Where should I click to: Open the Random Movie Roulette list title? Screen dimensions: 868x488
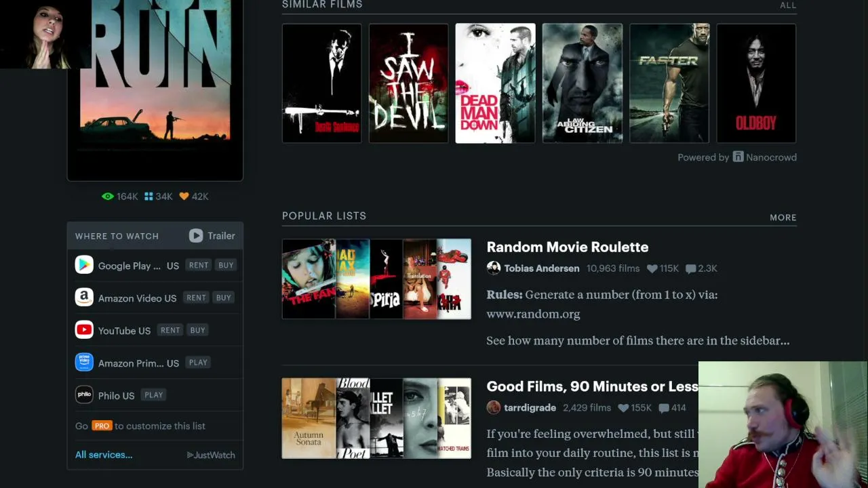click(568, 247)
